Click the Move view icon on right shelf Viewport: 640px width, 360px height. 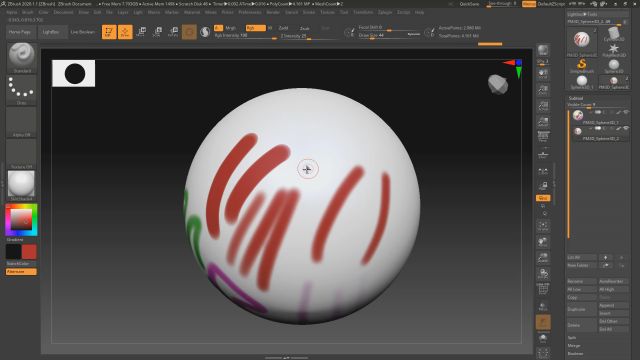543,242
